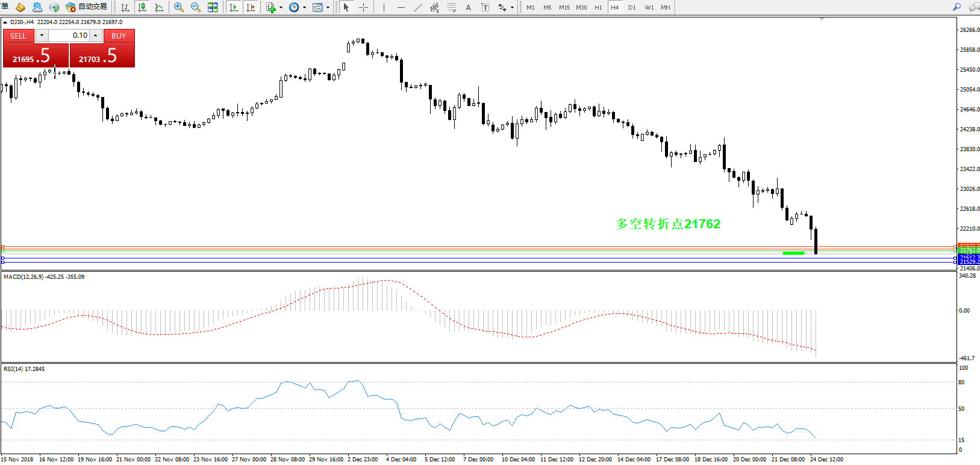Tile windows with the grid icon
Screen dimensions: 980x465
click(213, 7)
